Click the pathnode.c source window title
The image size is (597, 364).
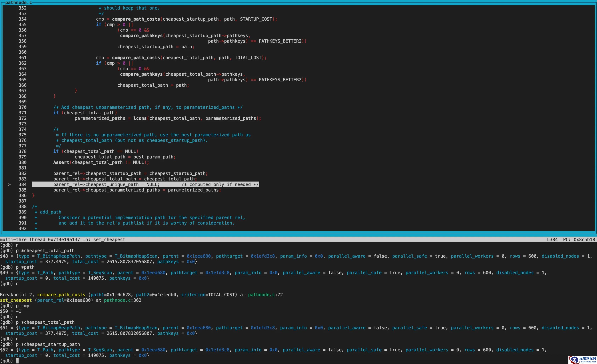click(x=18, y=3)
